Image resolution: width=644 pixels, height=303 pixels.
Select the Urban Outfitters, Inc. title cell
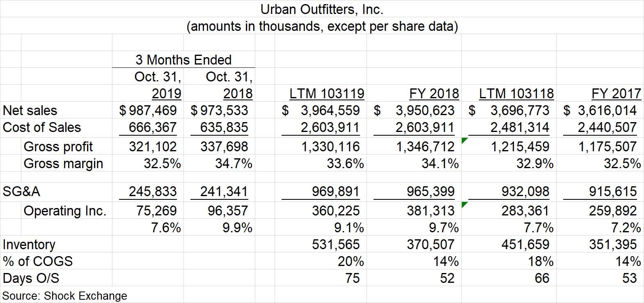coord(322,9)
